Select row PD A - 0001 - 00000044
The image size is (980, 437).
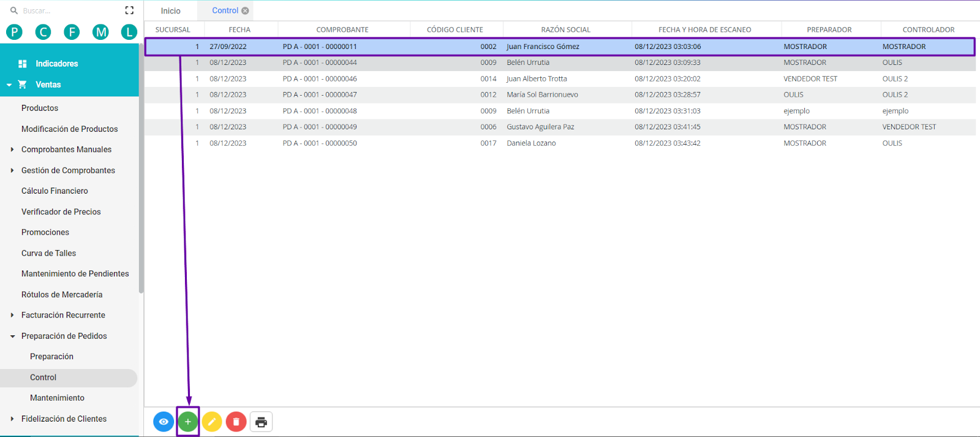coord(560,63)
